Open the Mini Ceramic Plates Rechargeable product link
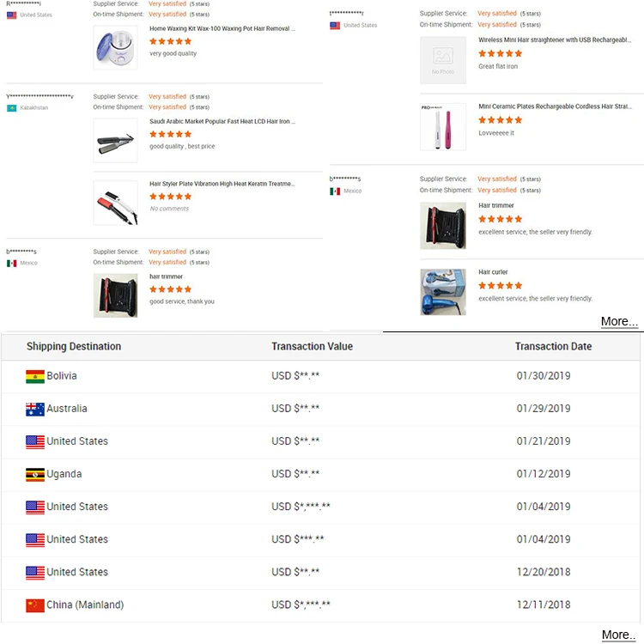The image size is (644, 644). pyautogui.click(x=556, y=106)
